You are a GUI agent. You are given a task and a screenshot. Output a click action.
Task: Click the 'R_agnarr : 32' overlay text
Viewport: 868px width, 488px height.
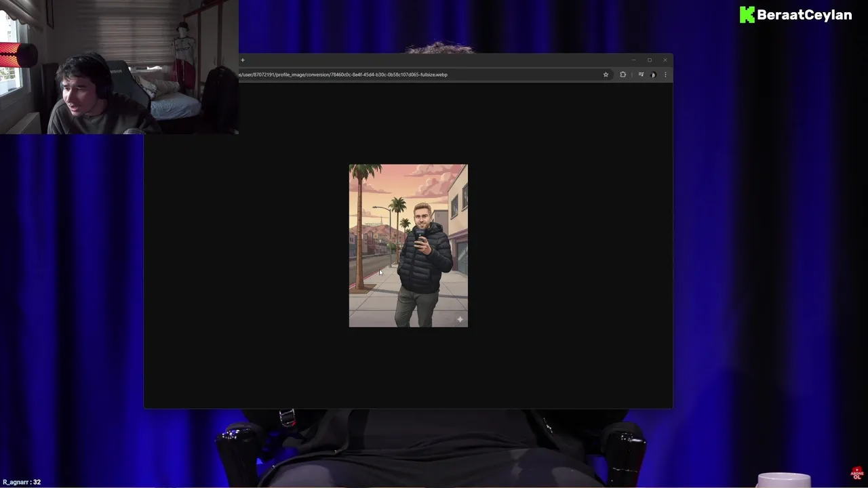click(22, 482)
